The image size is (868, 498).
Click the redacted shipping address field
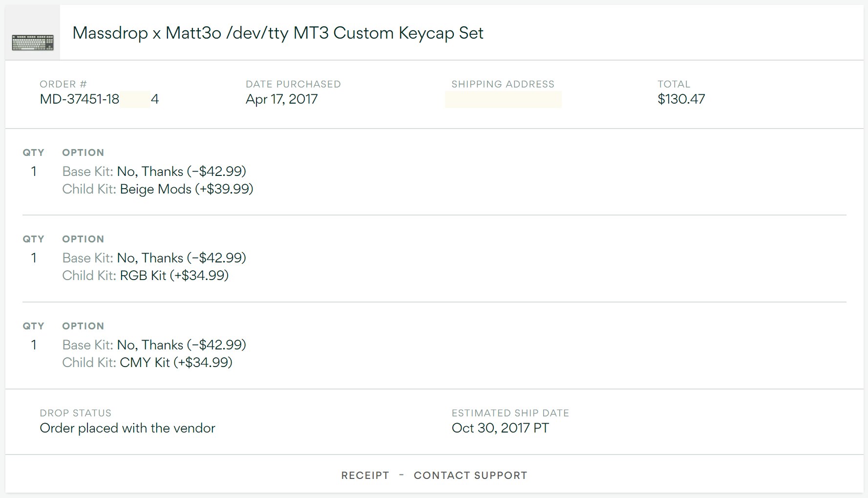pyautogui.click(x=503, y=100)
